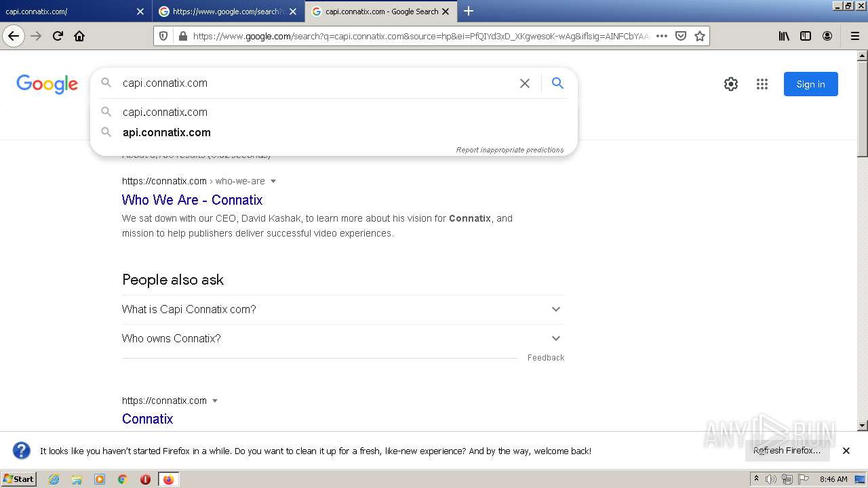Open Firefox account icon
Viewport: 868px width, 488px height.
coord(827,36)
